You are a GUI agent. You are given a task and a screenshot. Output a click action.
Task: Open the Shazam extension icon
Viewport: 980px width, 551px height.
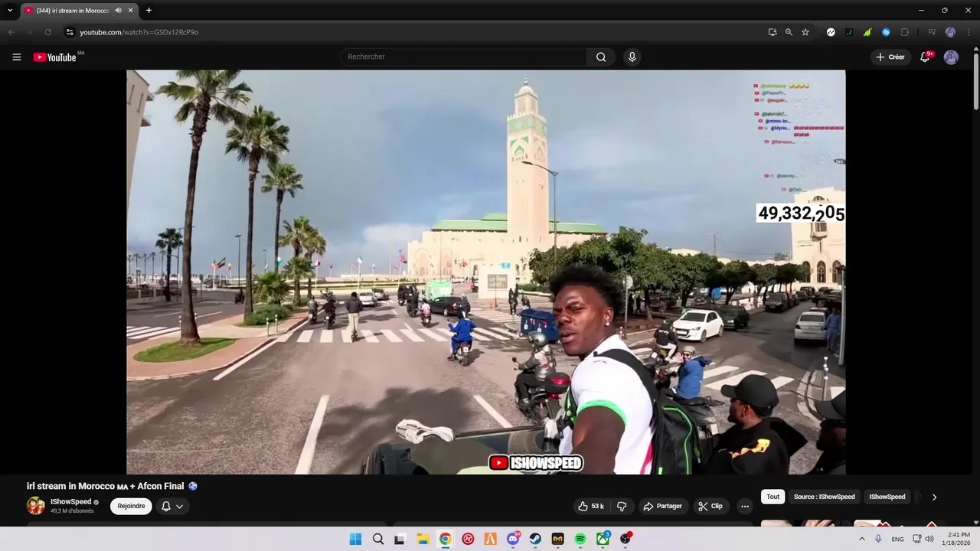pyautogui.click(x=886, y=32)
